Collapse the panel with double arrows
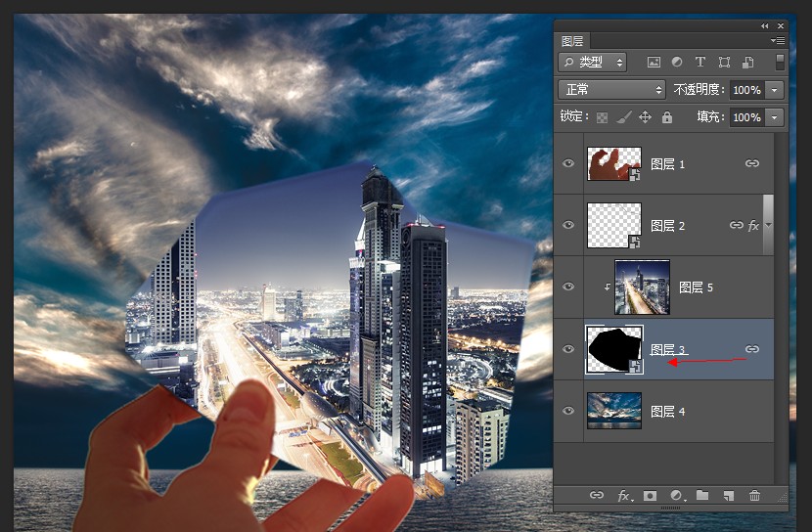This screenshot has width=812, height=532. click(x=765, y=25)
